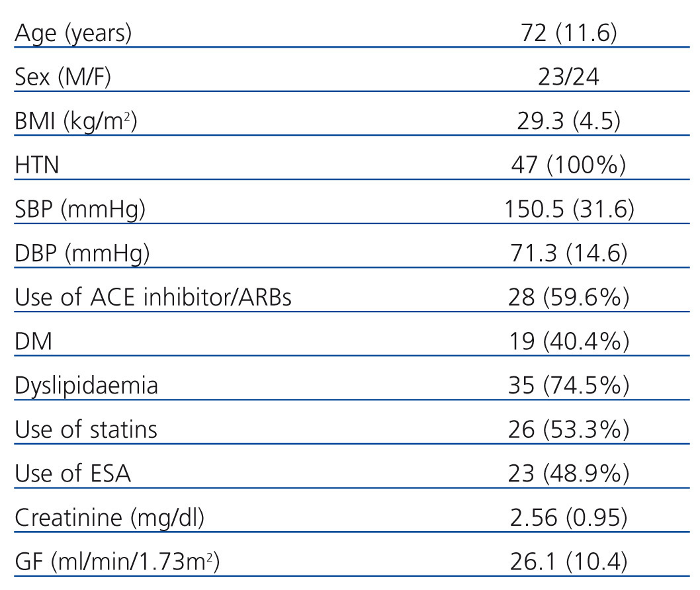This screenshot has width=700, height=590.
Task: Click the Sex (M/F) label
Action: [63, 77]
